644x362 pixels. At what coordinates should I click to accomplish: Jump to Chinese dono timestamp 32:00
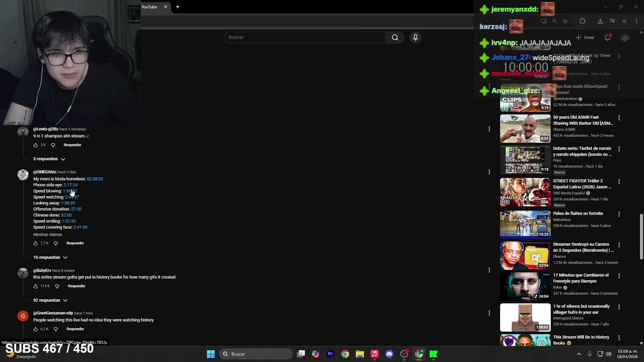[x=66, y=215]
